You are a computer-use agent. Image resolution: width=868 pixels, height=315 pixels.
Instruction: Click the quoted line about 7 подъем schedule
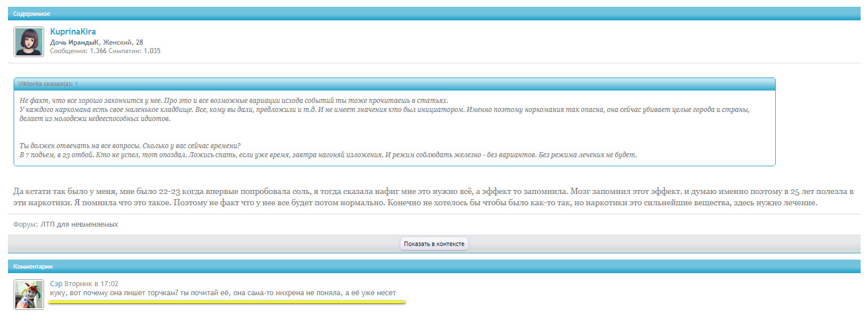[x=328, y=154]
